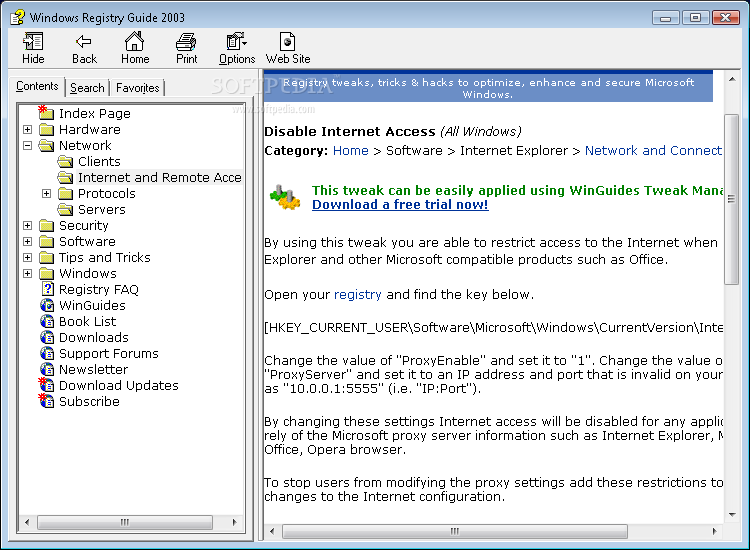Click the Servers folder icon
The height and width of the screenshot is (550, 750).
(65, 209)
